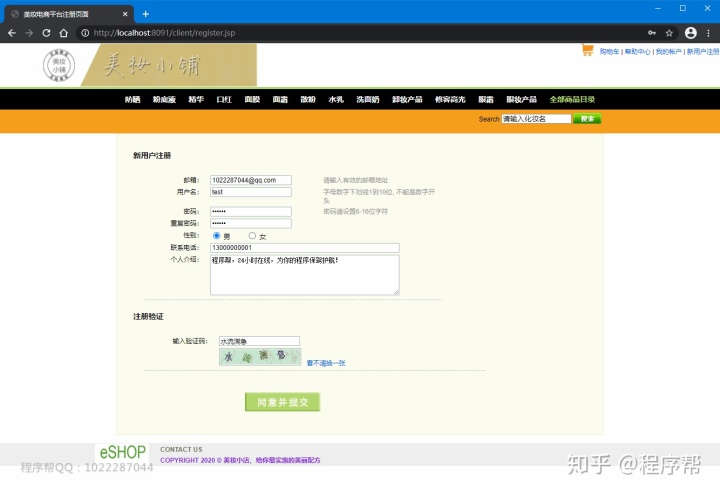Open the 眼妆产品 category
This screenshot has height=495, width=720.
pyautogui.click(x=522, y=99)
